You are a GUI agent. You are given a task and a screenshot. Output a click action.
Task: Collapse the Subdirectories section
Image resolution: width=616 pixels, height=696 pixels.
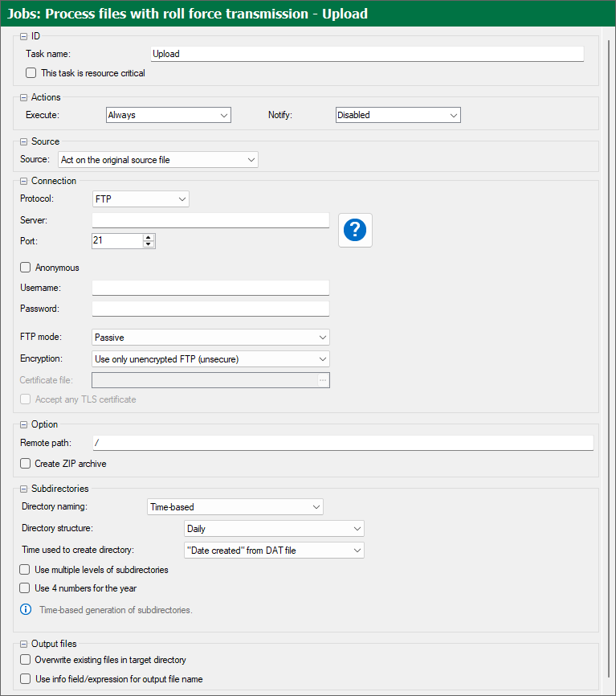[x=23, y=489]
